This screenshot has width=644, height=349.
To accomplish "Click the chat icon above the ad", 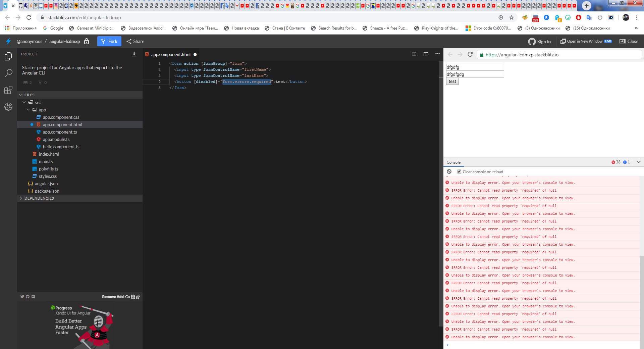I will 33,297.
